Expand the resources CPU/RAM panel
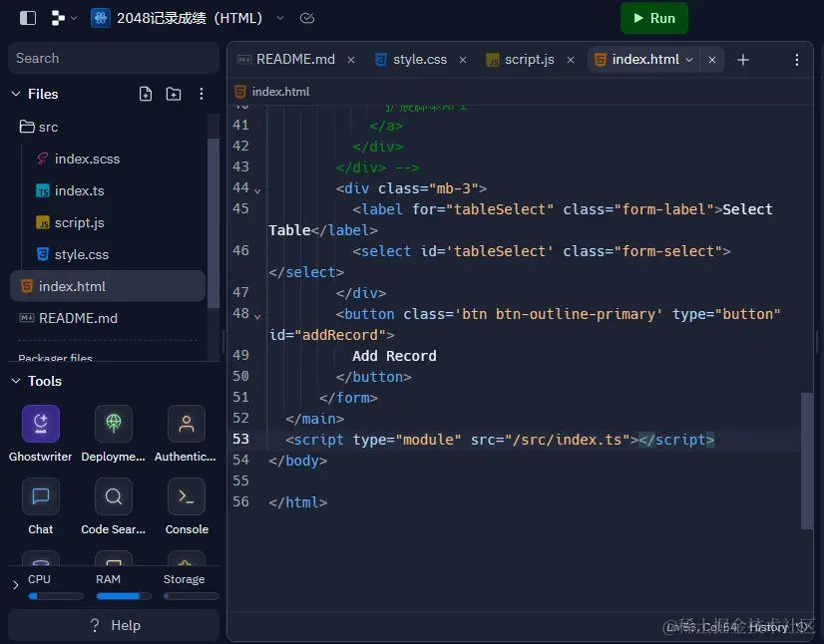 [16, 584]
